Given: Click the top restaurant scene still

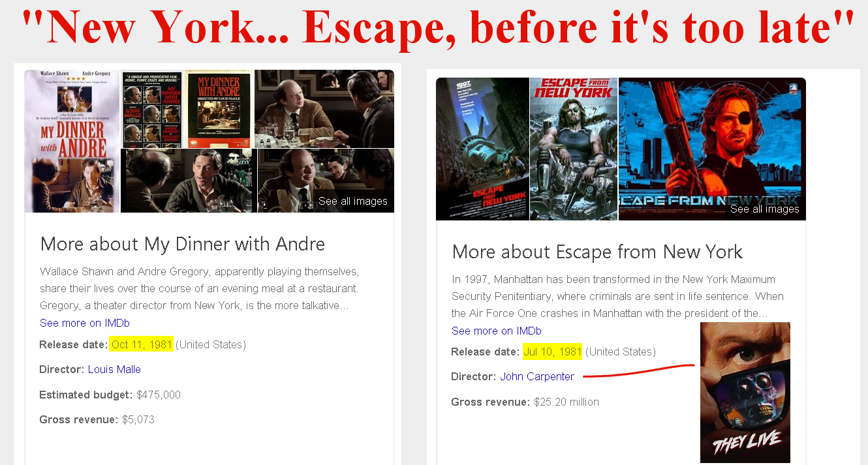Looking at the screenshot, I should 324,109.
